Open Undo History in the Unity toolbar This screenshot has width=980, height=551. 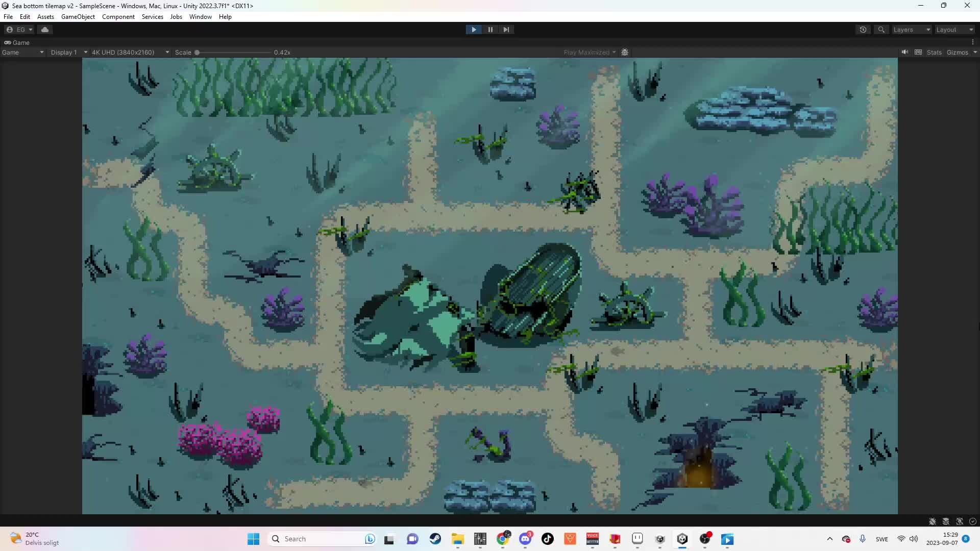pos(863,29)
